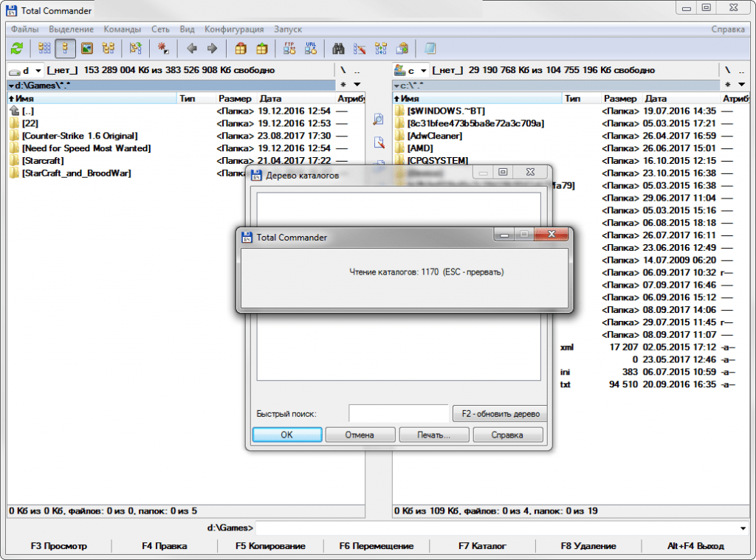Switch to brief file list view icon
The image size is (756, 560).
pyautogui.click(x=44, y=48)
